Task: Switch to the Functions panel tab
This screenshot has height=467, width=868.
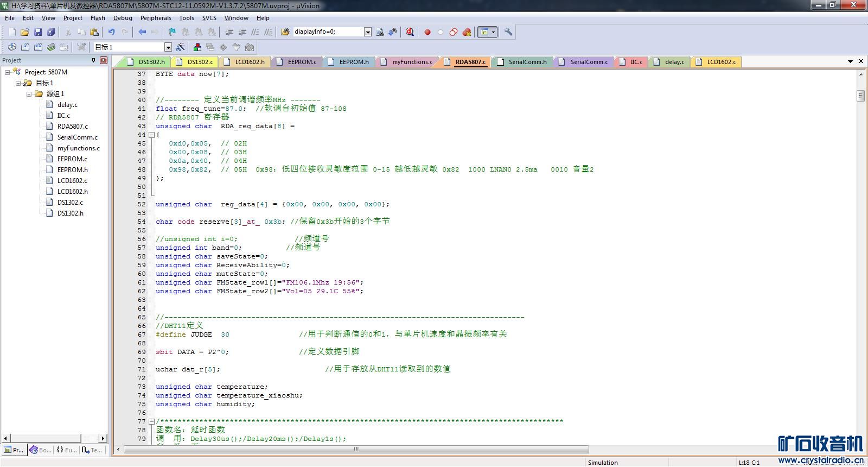Action: tap(67, 450)
